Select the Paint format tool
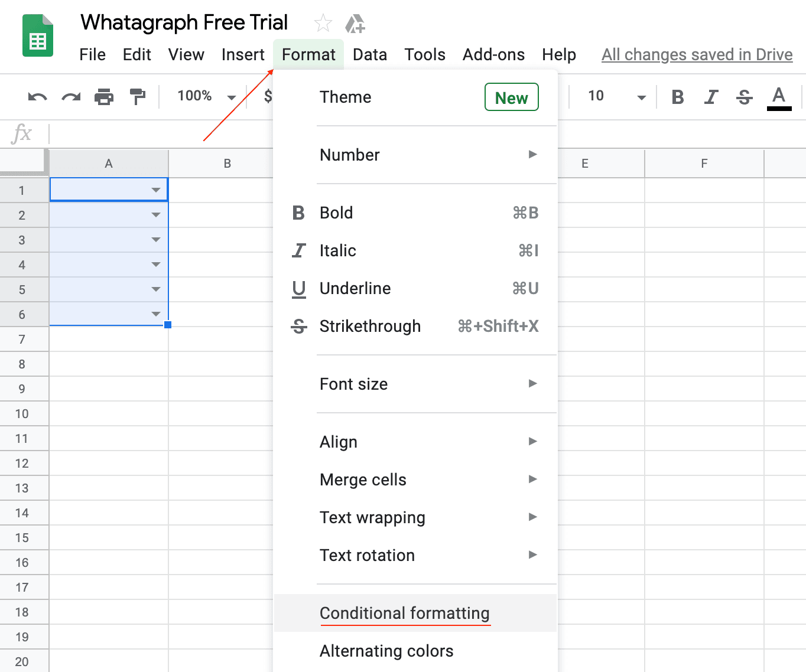 click(x=137, y=97)
